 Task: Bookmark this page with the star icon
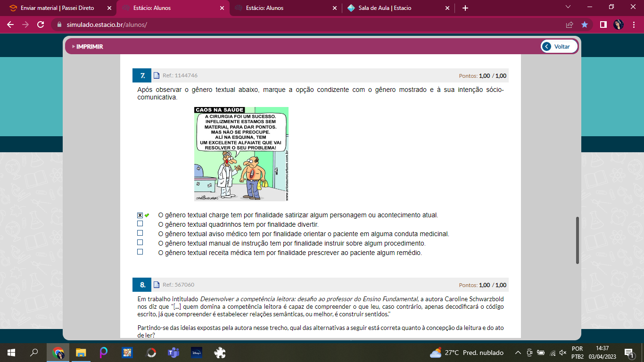pyautogui.click(x=585, y=25)
